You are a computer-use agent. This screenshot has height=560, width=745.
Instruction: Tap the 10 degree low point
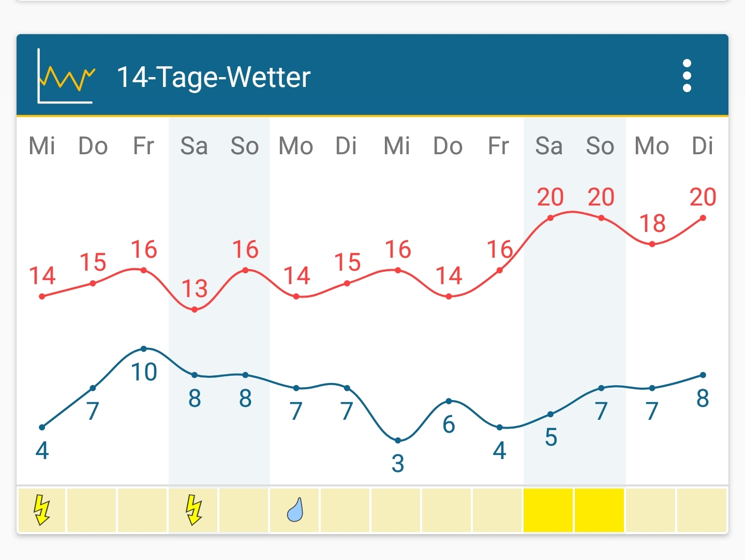[x=144, y=349]
